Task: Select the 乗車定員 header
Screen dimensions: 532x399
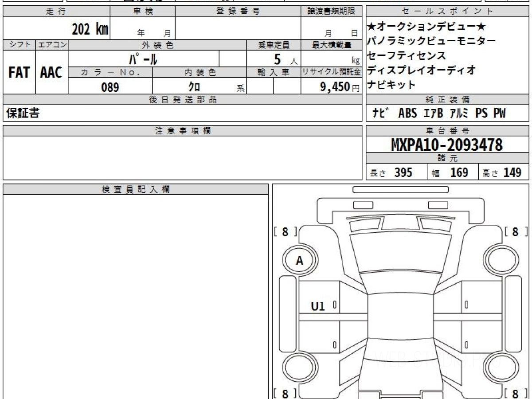Action: click(274, 45)
